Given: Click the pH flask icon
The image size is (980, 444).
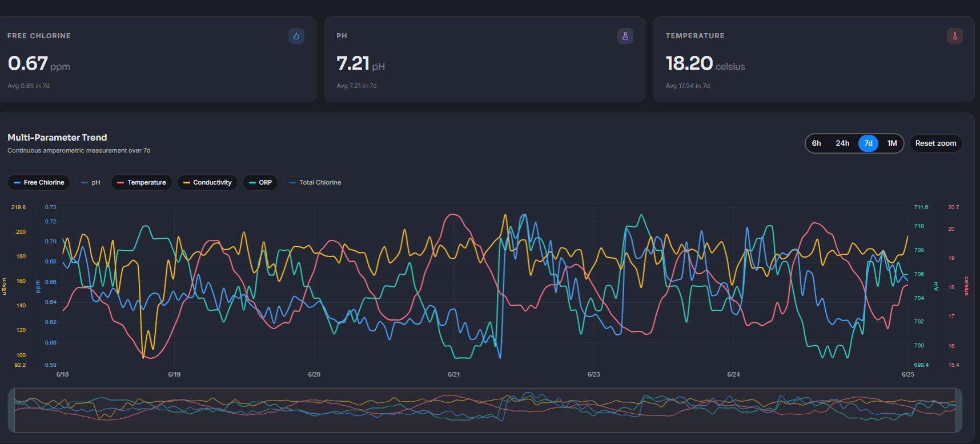Looking at the screenshot, I should (x=625, y=36).
